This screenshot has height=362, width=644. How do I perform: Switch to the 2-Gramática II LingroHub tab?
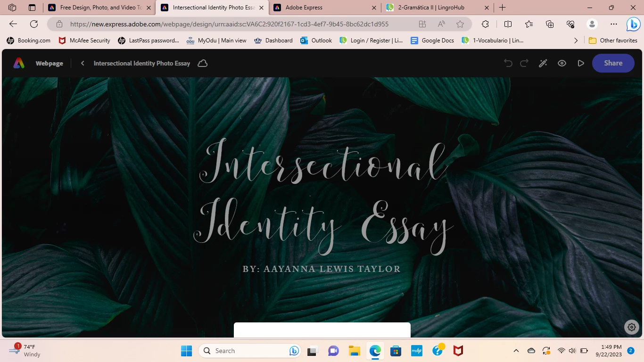[438, 8]
